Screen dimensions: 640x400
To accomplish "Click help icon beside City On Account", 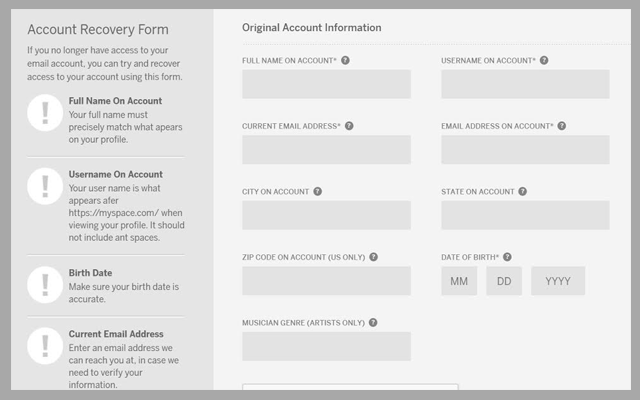I will [318, 191].
